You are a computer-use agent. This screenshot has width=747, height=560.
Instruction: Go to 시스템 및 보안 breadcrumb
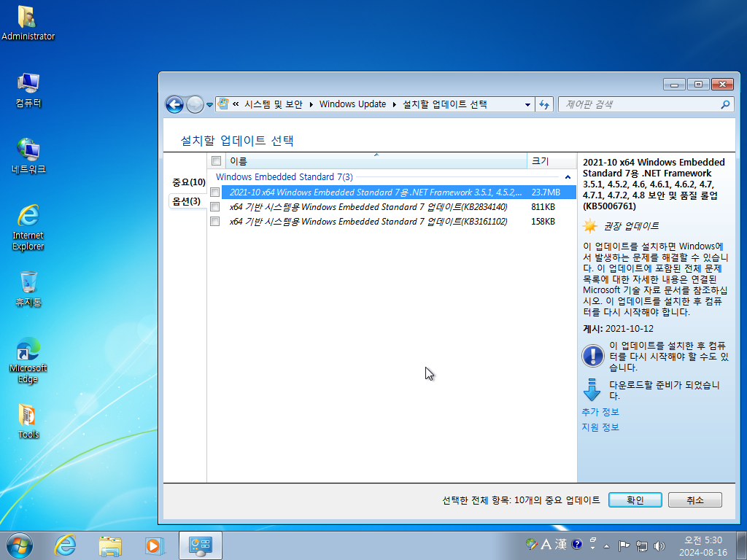click(274, 104)
